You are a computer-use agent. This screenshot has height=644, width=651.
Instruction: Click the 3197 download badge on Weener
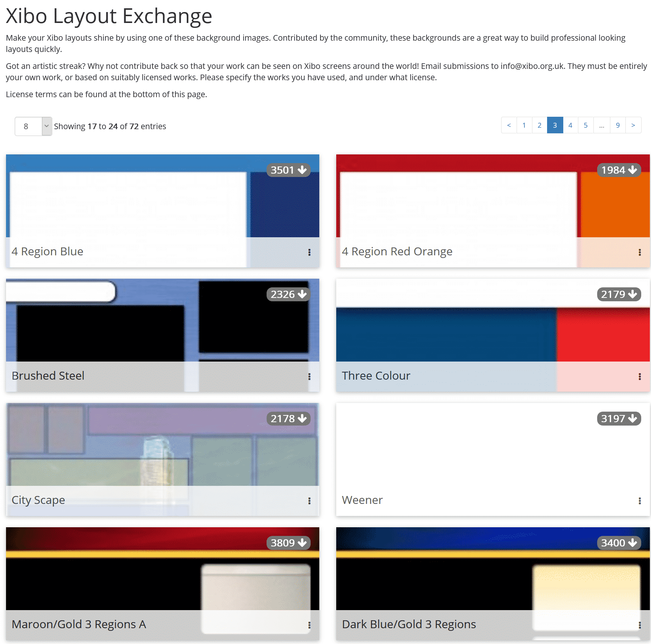pos(619,418)
